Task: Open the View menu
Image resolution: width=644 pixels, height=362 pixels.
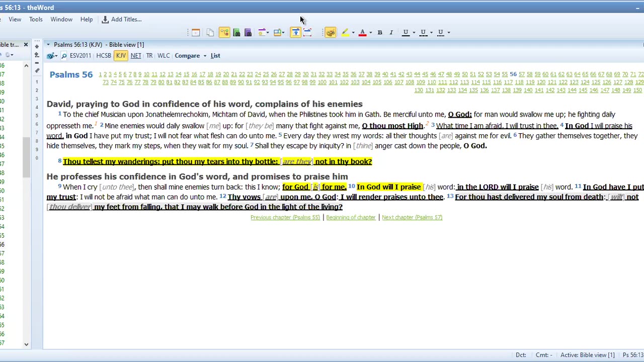Action: (x=15, y=20)
